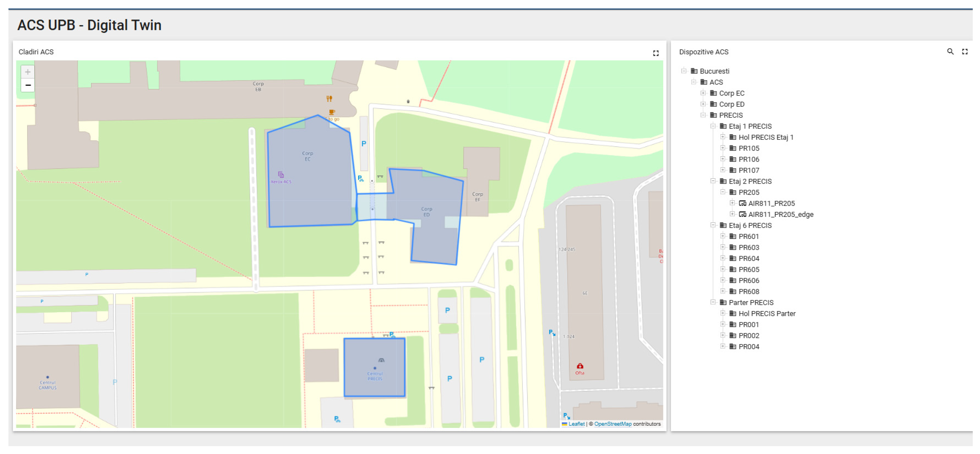The height and width of the screenshot is (454, 980).
Task: Expand the Corp ED tree node
Action: [703, 104]
